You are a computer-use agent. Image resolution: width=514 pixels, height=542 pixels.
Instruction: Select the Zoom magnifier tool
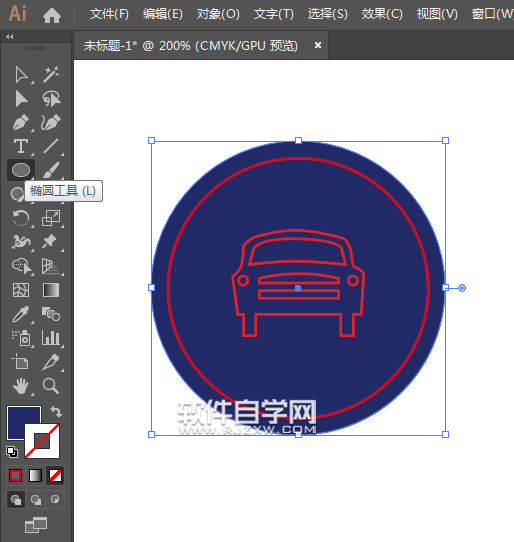coord(51,386)
